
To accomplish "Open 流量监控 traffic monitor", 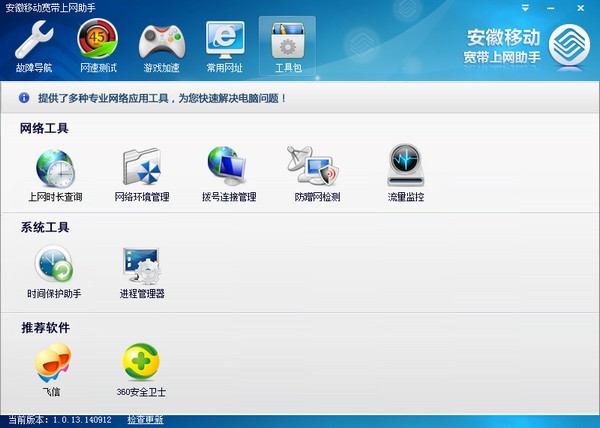I will tap(406, 174).
